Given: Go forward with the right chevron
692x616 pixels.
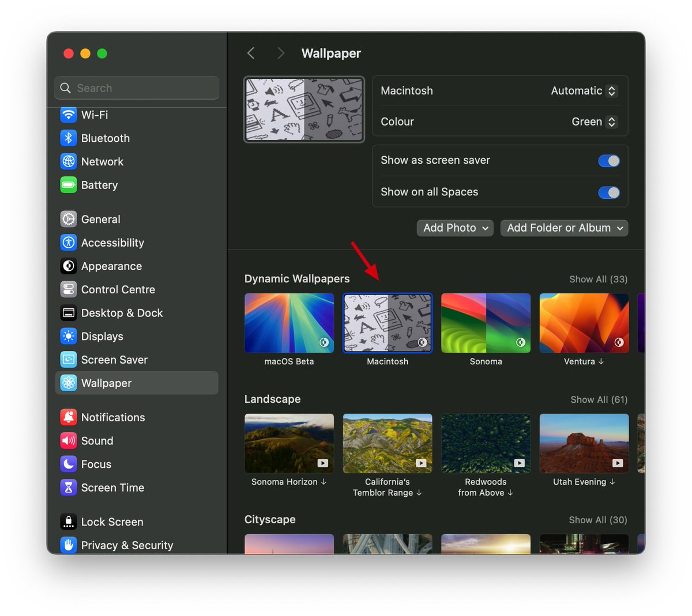Looking at the screenshot, I should point(281,53).
